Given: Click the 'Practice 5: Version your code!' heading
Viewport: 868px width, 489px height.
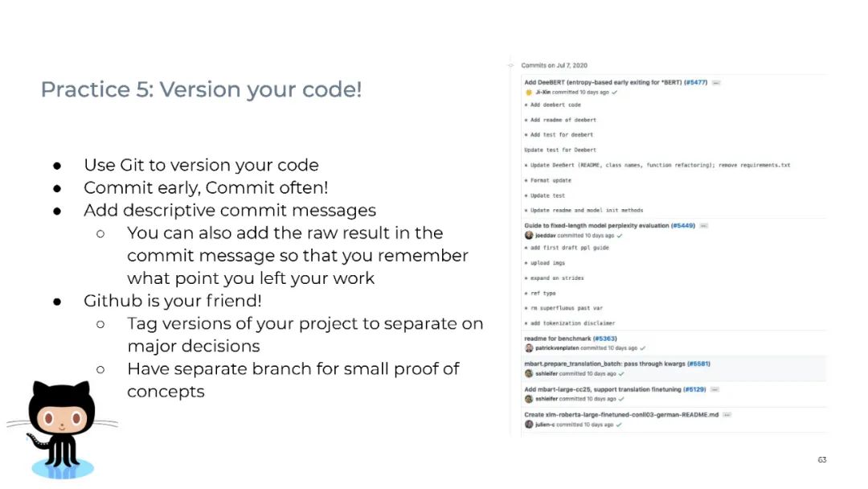Looking at the screenshot, I should click(201, 89).
